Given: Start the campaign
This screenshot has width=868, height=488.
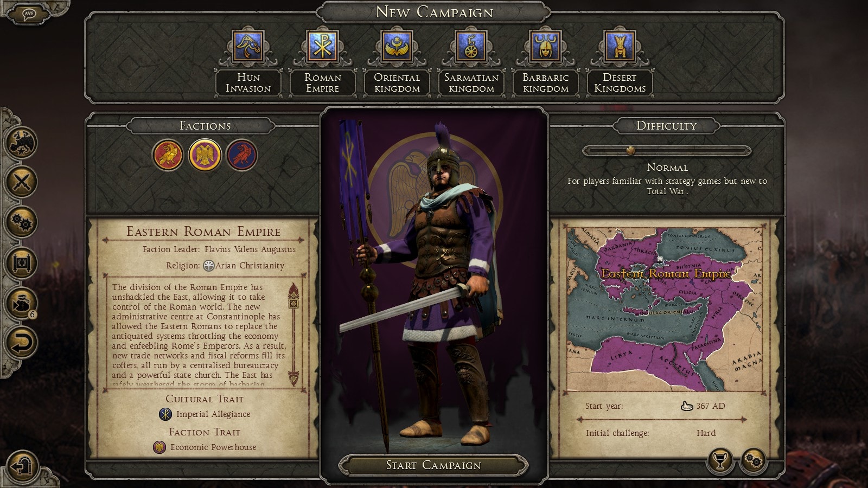Looking at the screenshot, I should coord(433,465).
